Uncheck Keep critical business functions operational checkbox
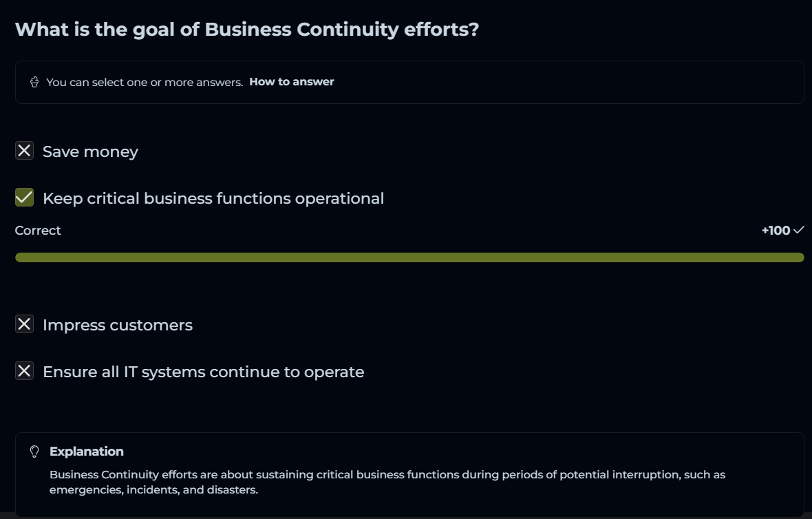This screenshot has width=812, height=519. coord(24,198)
